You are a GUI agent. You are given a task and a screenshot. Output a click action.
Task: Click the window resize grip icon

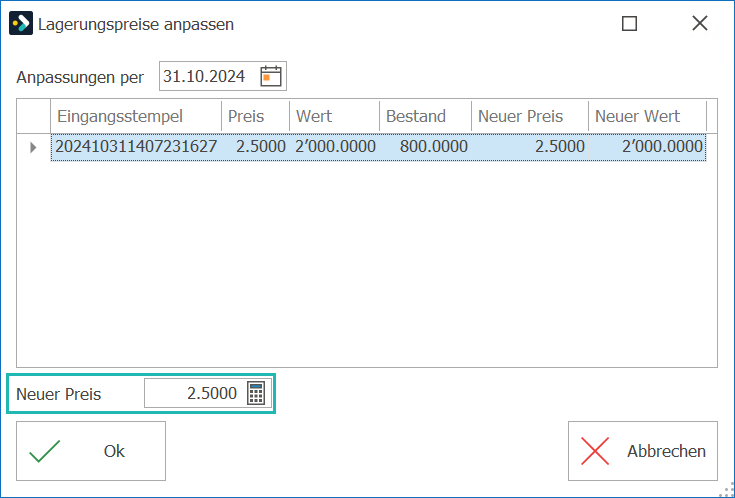click(727, 490)
